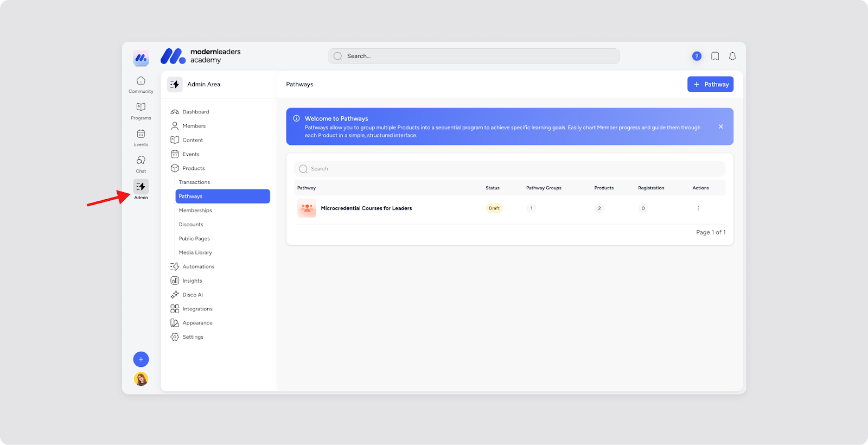Viewport: 868px width, 445px height.
Task: Click the pathways table search field
Action: tap(510, 169)
